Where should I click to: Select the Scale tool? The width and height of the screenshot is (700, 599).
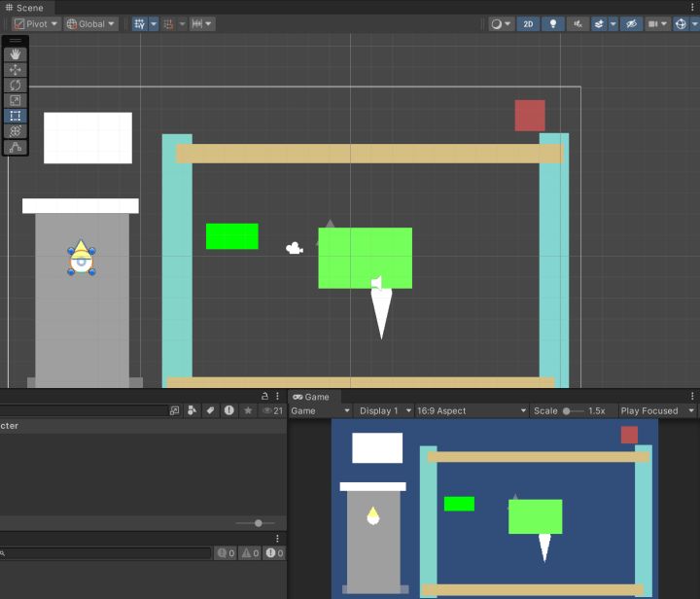click(x=16, y=100)
